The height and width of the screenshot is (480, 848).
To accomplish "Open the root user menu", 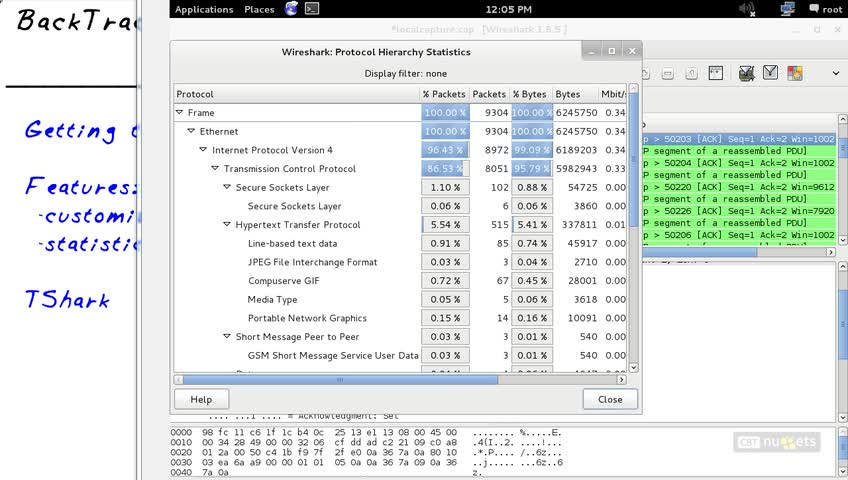I will [x=826, y=9].
